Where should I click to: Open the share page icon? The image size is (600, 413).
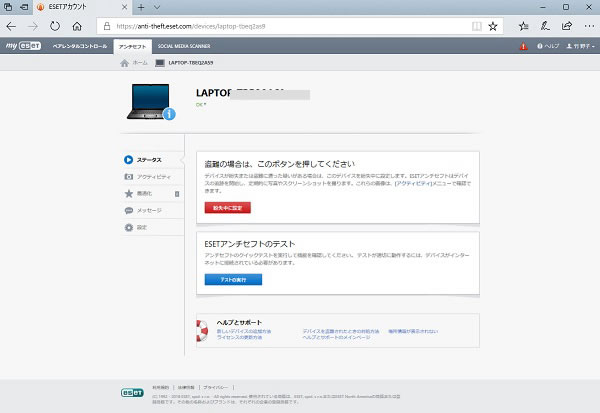pyautogui.click(x=567, y=26)
